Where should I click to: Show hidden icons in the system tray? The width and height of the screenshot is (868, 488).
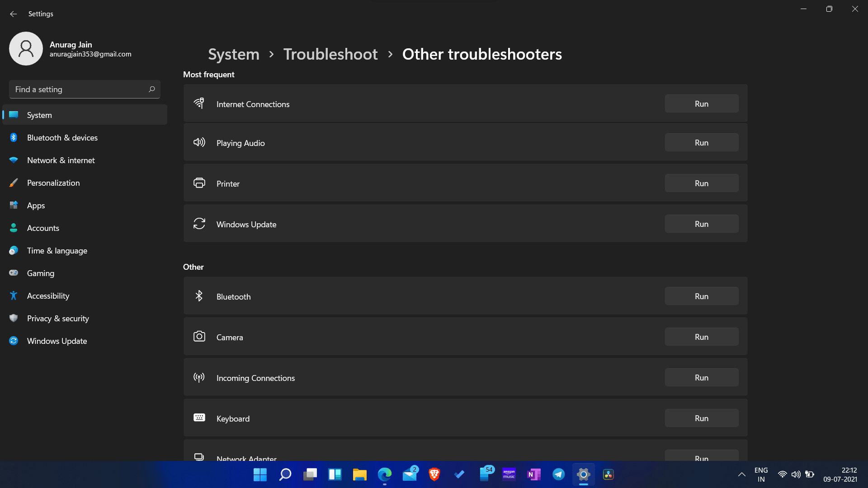click(741, 474)
